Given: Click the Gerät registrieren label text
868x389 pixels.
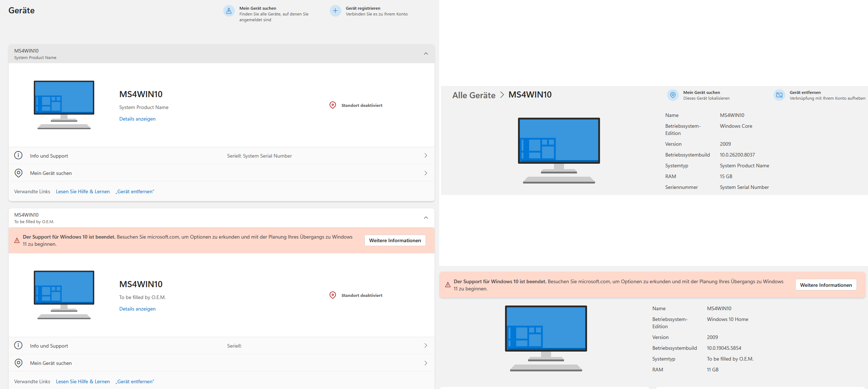Looking at the screenshot, I should [x=363, y=8].
